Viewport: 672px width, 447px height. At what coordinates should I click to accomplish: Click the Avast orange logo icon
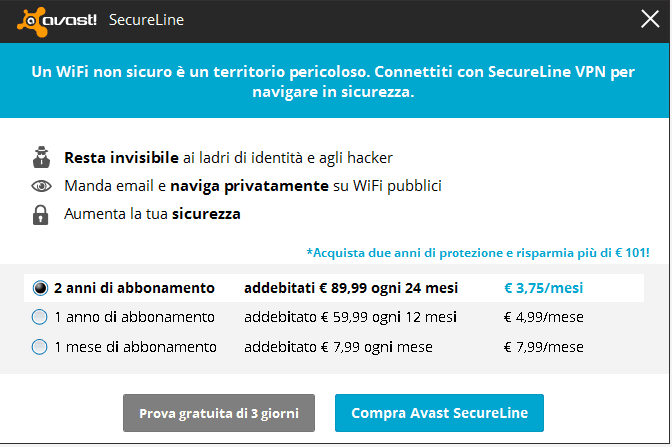click(32, 21)
